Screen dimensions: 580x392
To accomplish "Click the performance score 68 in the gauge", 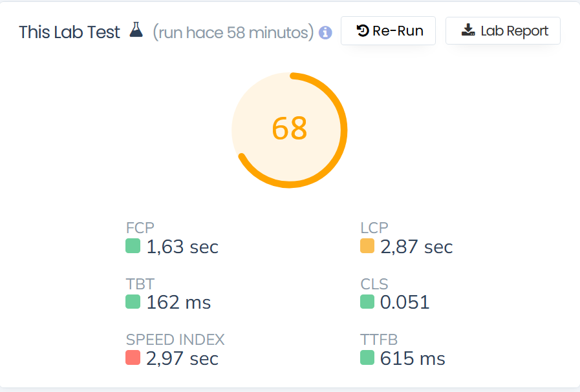I will [289, 129].
